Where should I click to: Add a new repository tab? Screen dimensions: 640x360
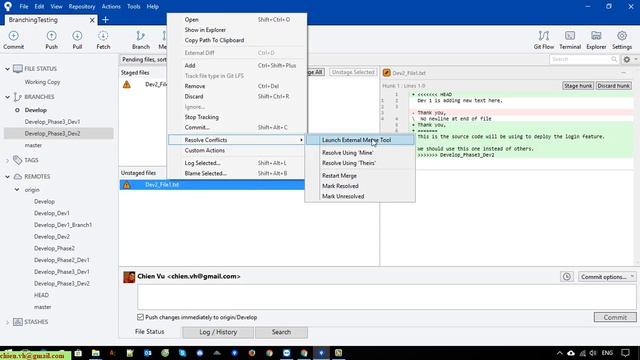[105, 20]
